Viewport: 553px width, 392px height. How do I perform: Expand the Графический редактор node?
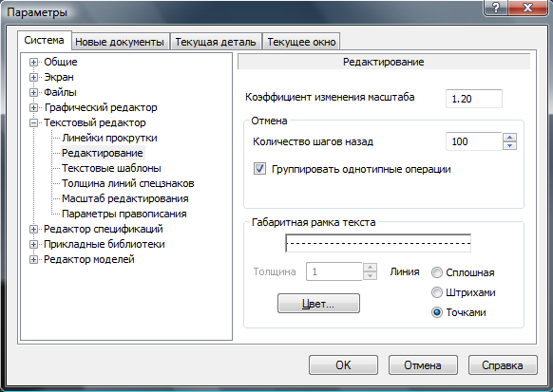33,108
